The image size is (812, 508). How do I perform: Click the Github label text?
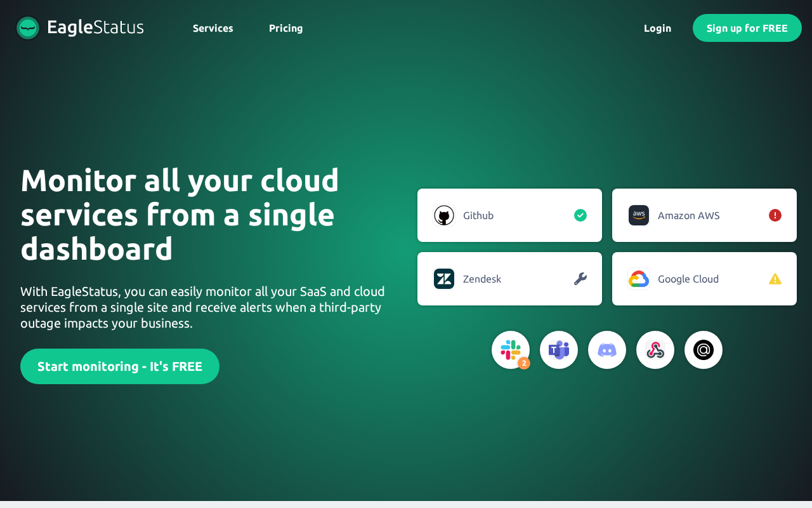pos(478,215)
